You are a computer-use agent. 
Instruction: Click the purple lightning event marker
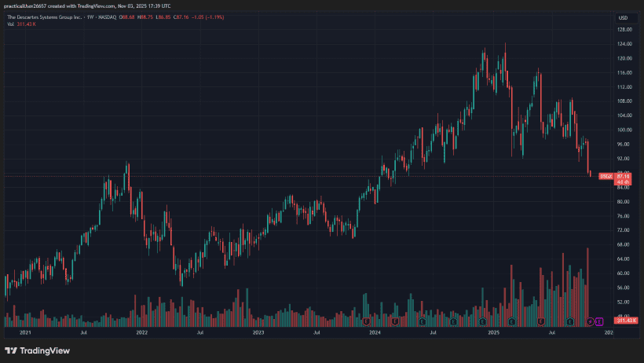[x=590, y=321]
